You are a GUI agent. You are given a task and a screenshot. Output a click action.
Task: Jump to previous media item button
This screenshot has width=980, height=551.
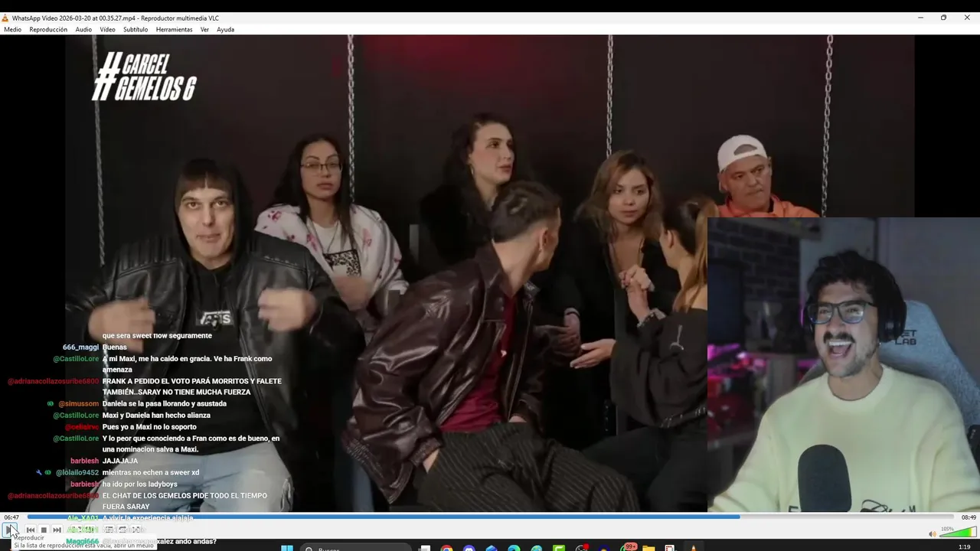click(31, 530)
